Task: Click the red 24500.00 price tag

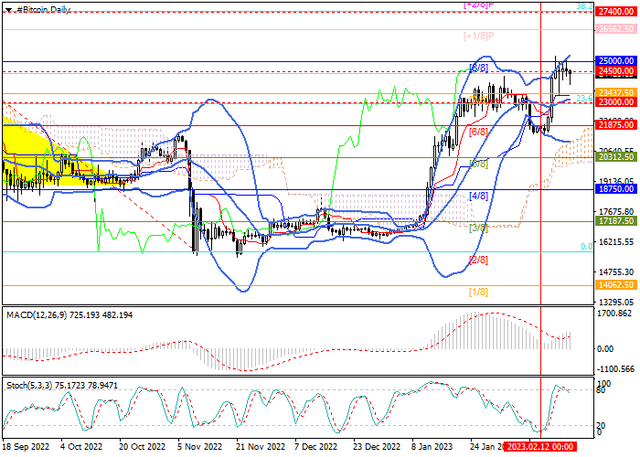Action: 616,72
